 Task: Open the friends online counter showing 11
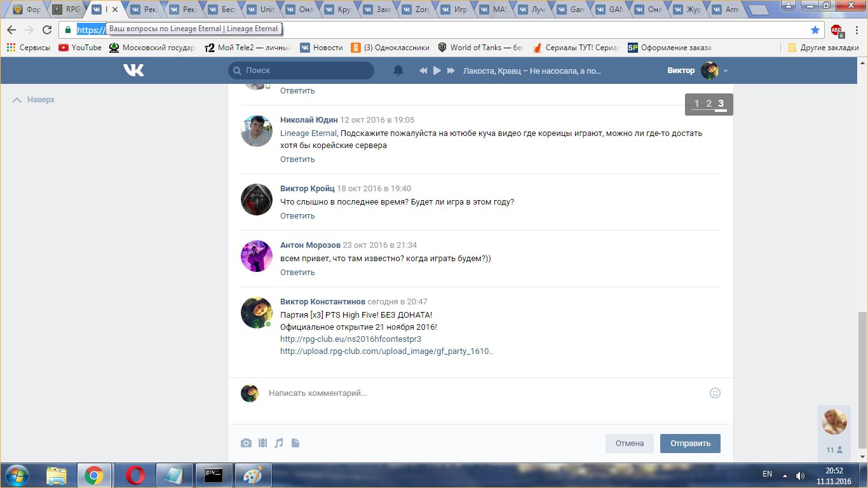[834, 449]
